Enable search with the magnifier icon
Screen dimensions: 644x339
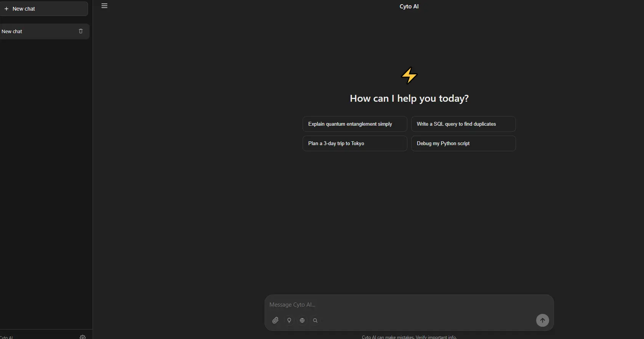(x=315, y=320)
